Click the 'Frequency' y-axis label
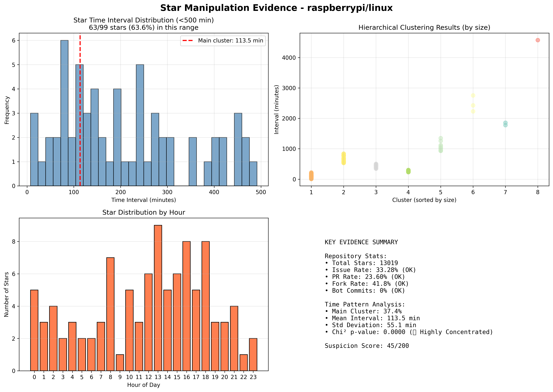The image size is (553, 392). [7, 110]
